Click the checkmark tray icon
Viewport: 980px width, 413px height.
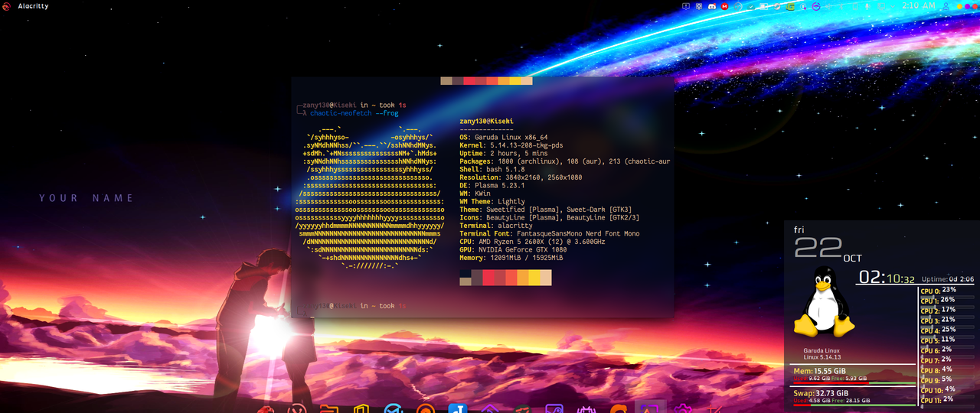tap(750, 6)
